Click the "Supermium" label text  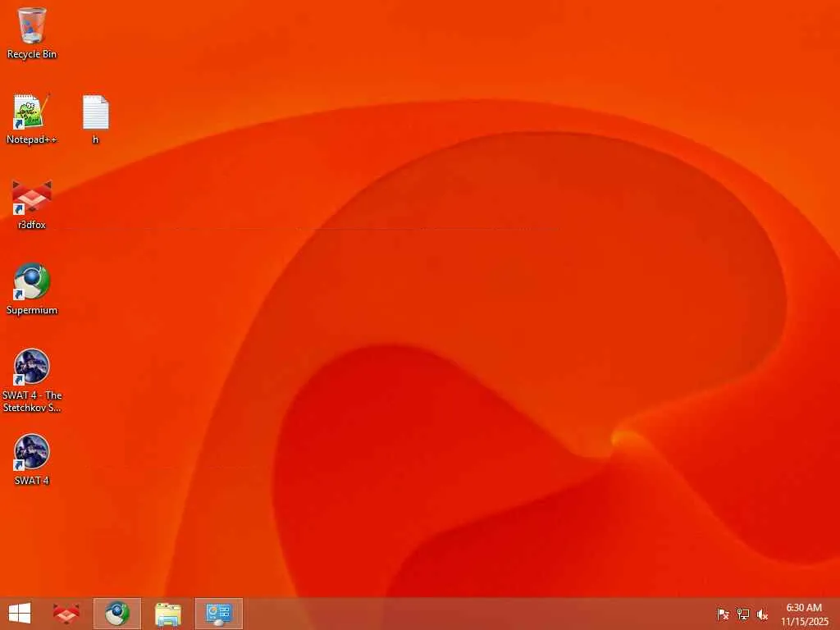32,310
